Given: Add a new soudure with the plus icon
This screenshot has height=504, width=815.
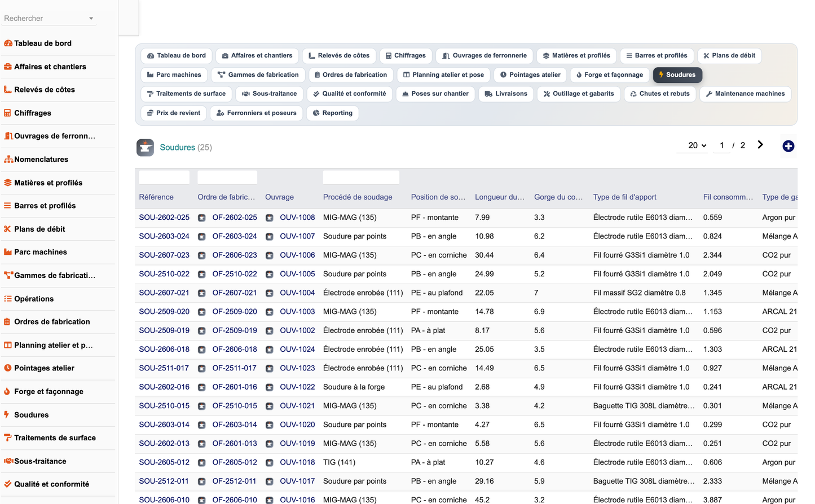Looking at the screenshot, I should [788, 146].
